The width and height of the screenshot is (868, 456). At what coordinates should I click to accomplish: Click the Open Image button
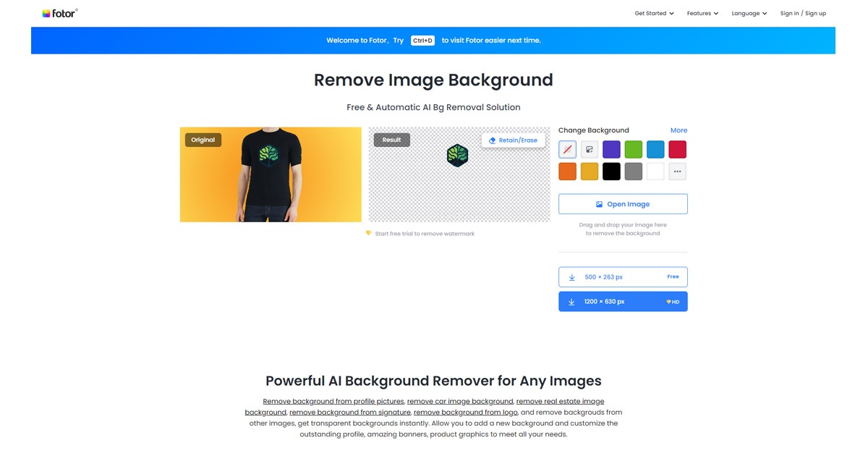click(x=623, y=204)
